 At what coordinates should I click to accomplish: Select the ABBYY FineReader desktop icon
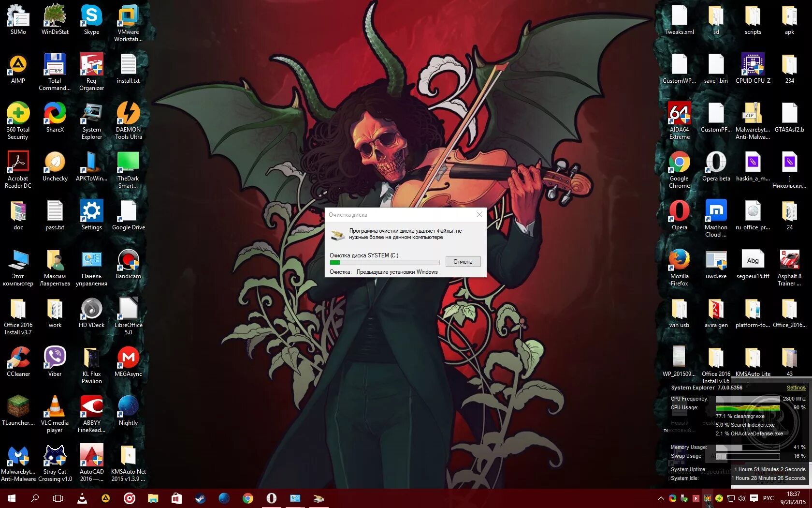point(92,414)
